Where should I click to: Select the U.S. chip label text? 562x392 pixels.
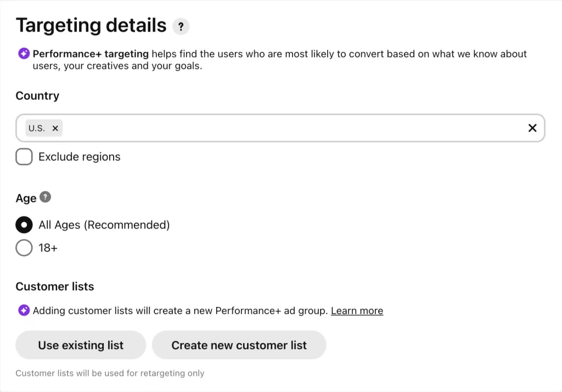(x=37, y=128)
